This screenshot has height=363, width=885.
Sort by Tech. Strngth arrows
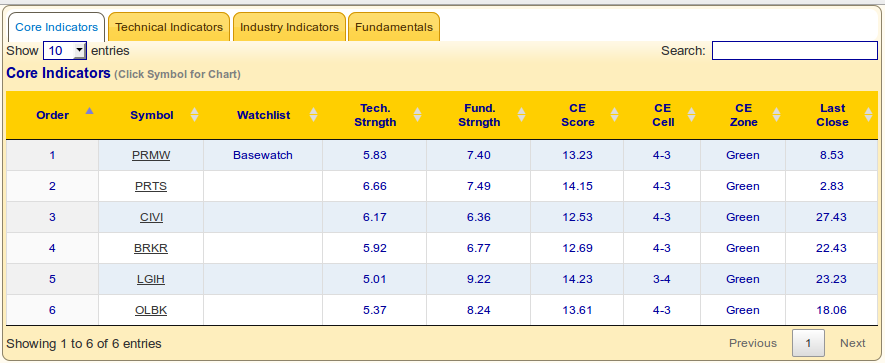click(418, 115)
